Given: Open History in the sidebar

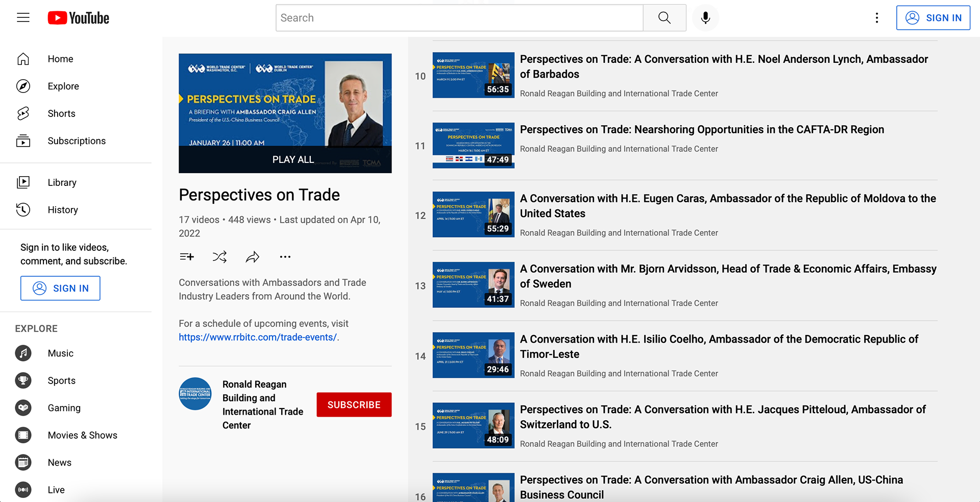Looking at the screenshot, I should 76,209.
